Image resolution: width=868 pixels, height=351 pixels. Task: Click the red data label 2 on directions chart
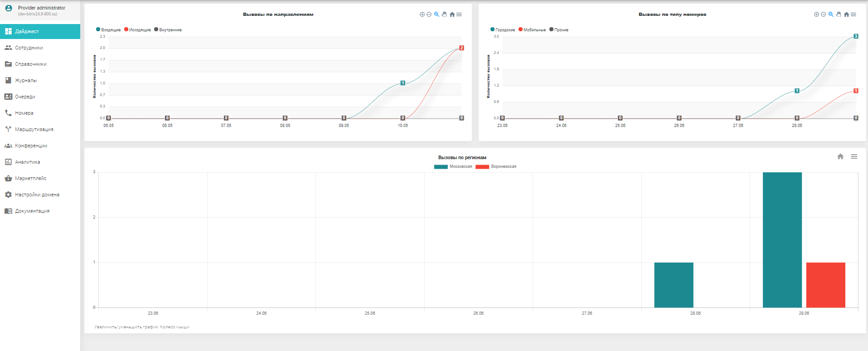(461, 48)
